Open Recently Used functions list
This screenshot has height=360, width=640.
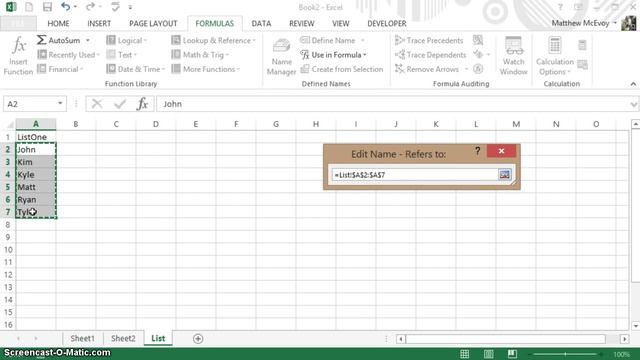click(x=68, y=55)
